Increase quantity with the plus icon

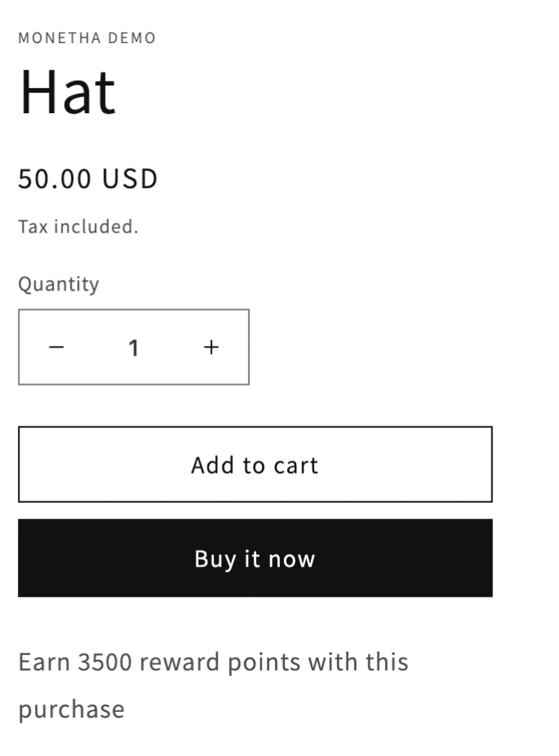(211, 347)
